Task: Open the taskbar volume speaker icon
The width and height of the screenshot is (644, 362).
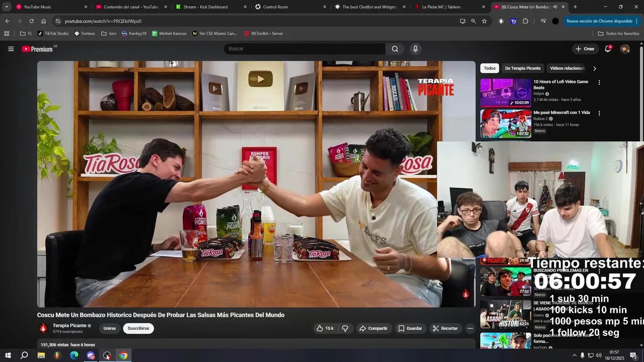Action: click(x=599, y=355)
